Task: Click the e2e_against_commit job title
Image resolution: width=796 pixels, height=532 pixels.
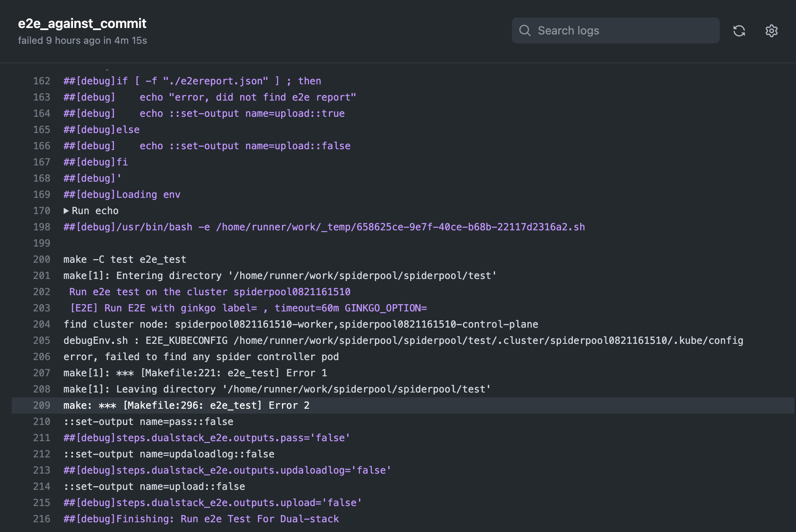Action: pyautogui.click(x=82, y=23)
